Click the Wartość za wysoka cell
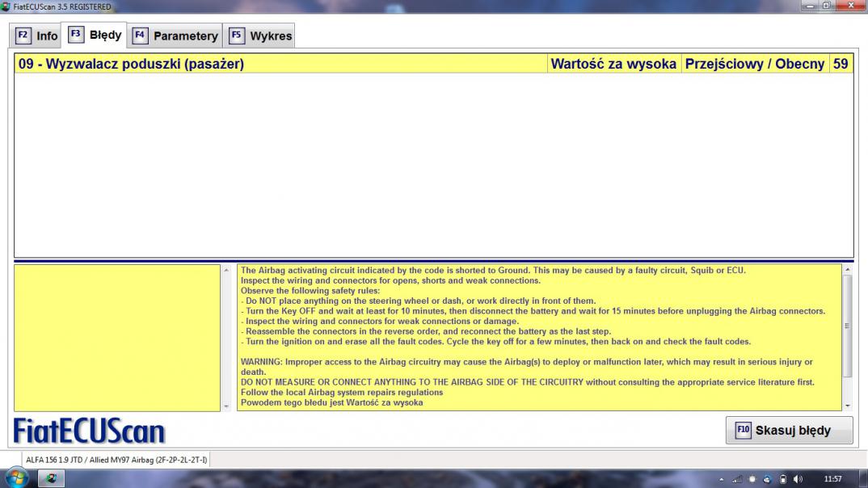 613,64
